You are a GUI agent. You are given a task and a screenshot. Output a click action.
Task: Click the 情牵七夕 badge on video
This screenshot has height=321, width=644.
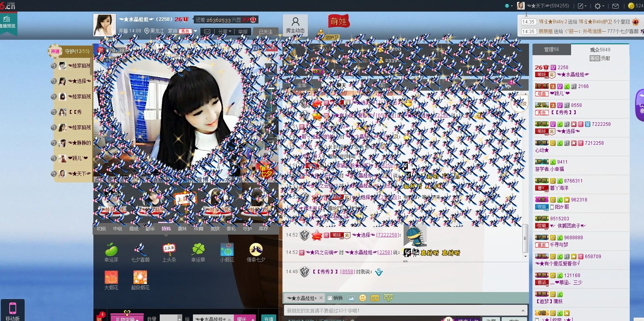point(265,170)
